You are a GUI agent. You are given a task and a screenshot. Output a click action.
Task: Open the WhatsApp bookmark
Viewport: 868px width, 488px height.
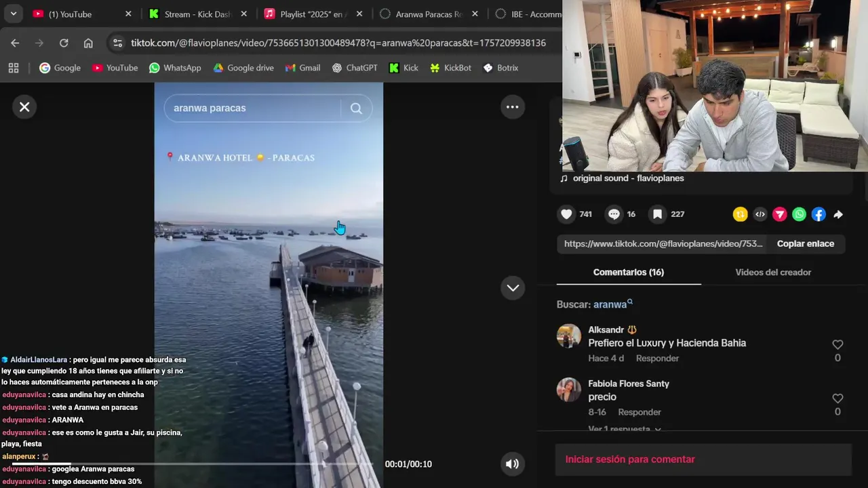point(175,68)
